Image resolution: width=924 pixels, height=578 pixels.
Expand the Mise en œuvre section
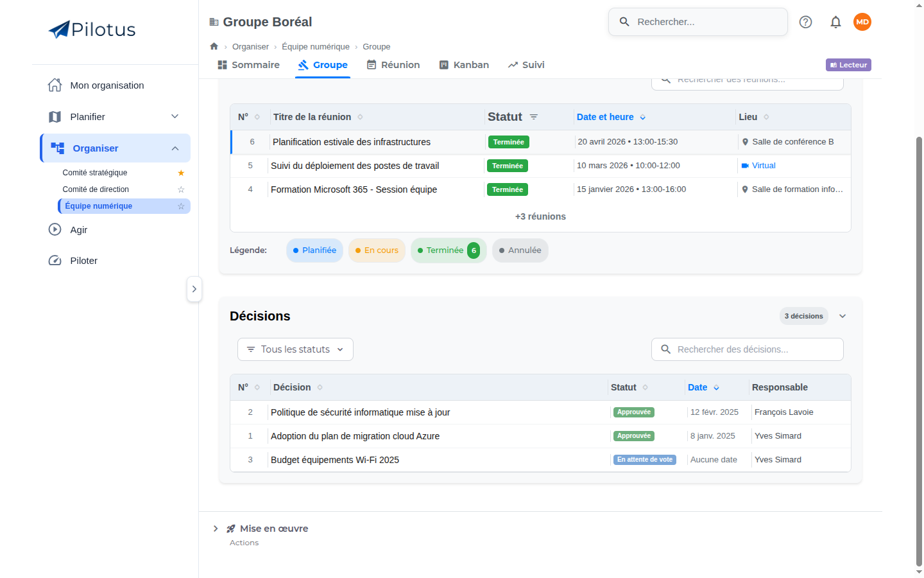click(216, 529)
